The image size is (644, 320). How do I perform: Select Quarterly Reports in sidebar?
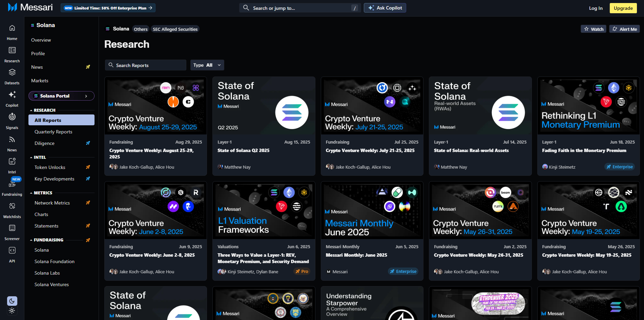[53, 132]
